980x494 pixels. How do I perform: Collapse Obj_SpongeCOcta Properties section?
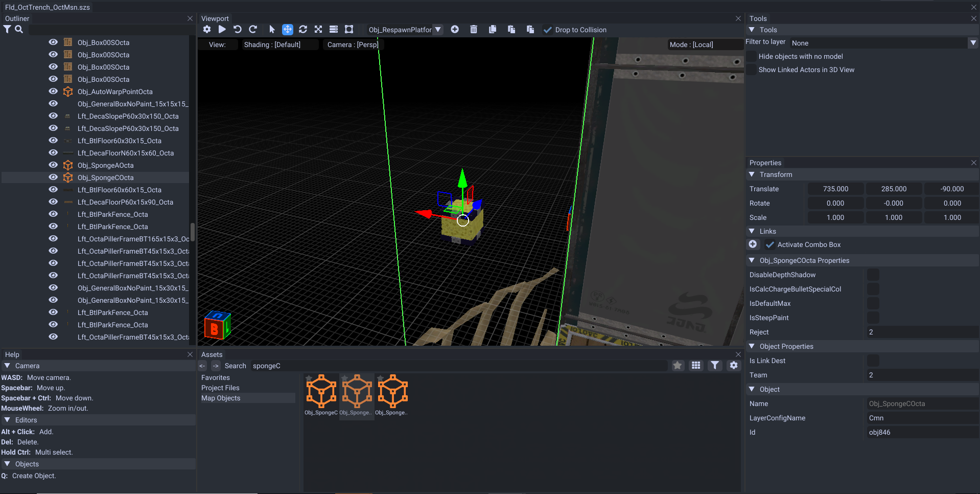752,260
